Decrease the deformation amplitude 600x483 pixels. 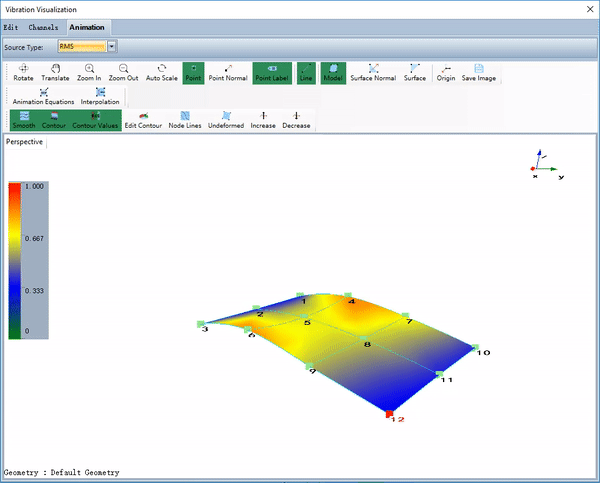[x=296, y=120]
